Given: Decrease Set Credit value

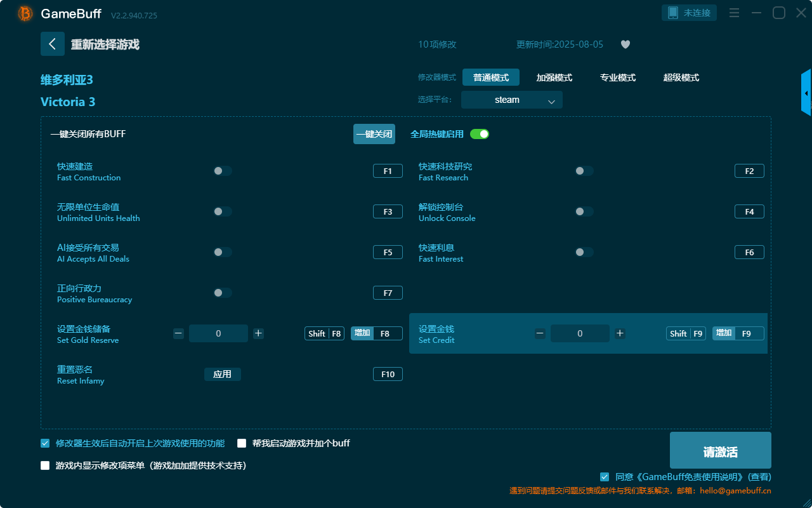Looking at the screenshot, I should (540, 333).
